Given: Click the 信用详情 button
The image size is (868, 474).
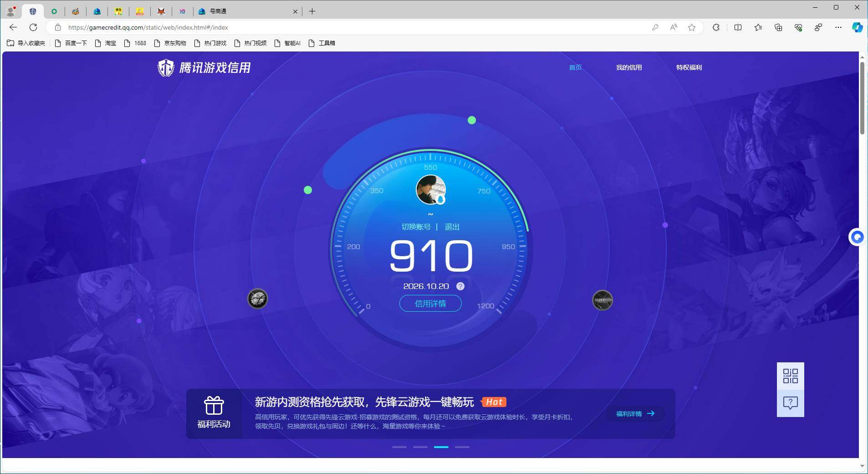Looking at the screenshot, I should coord(430,304).
